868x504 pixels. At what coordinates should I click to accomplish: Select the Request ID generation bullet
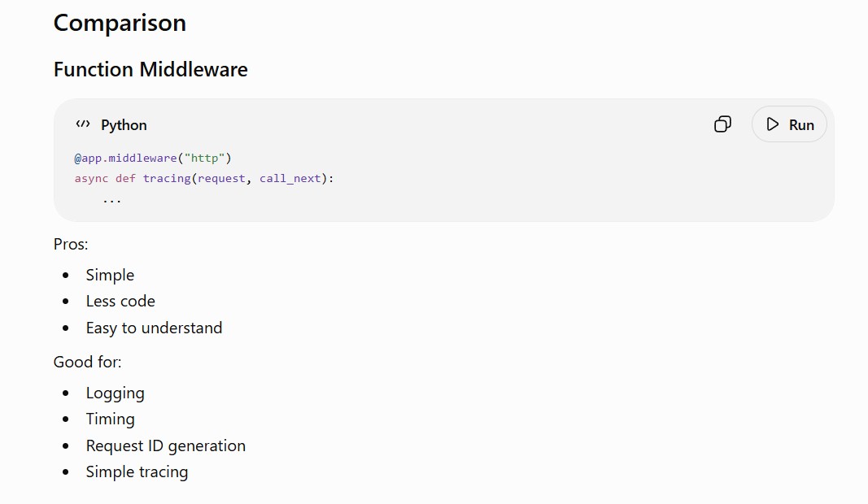165,446
